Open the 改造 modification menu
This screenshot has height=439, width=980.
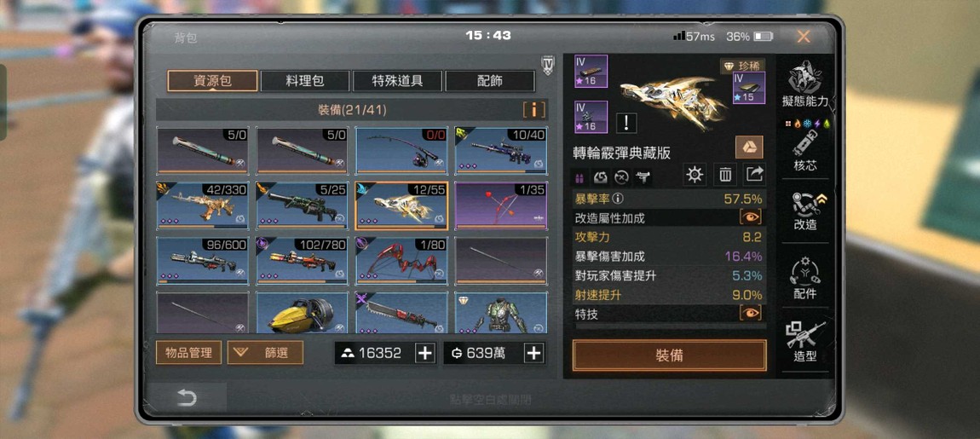804,210
